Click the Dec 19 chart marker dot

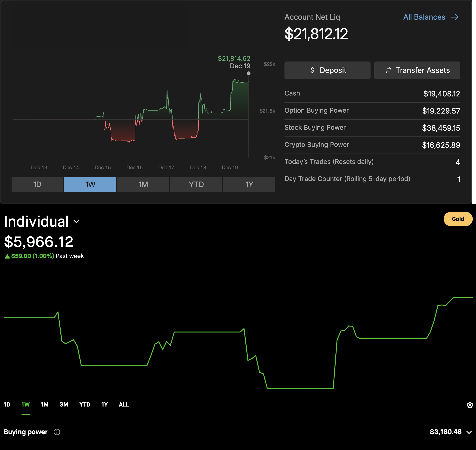click(249, 73)
